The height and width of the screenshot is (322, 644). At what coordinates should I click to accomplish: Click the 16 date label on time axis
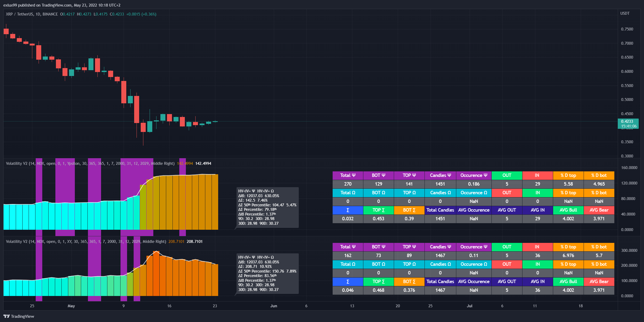coord(169,306)
